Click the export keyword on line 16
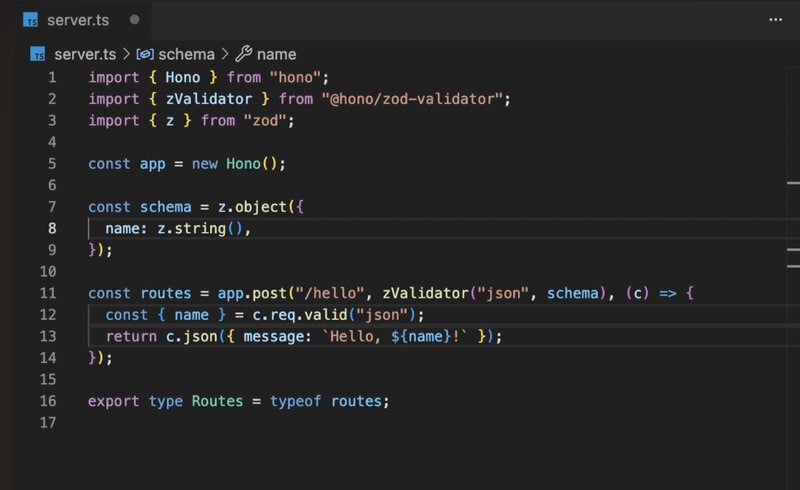 pos(113,401)
